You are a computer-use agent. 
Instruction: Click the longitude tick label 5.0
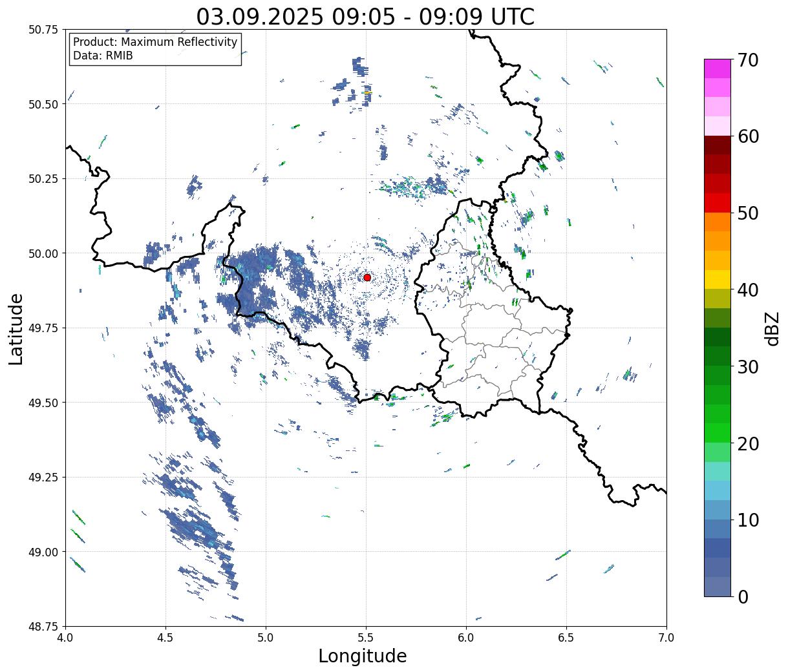click(266, 638)
